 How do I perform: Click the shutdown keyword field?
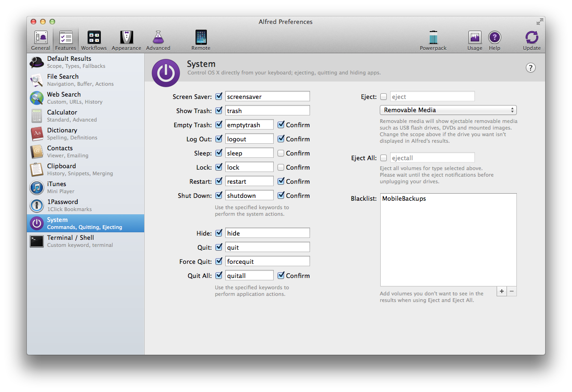(x=249, y=196)
